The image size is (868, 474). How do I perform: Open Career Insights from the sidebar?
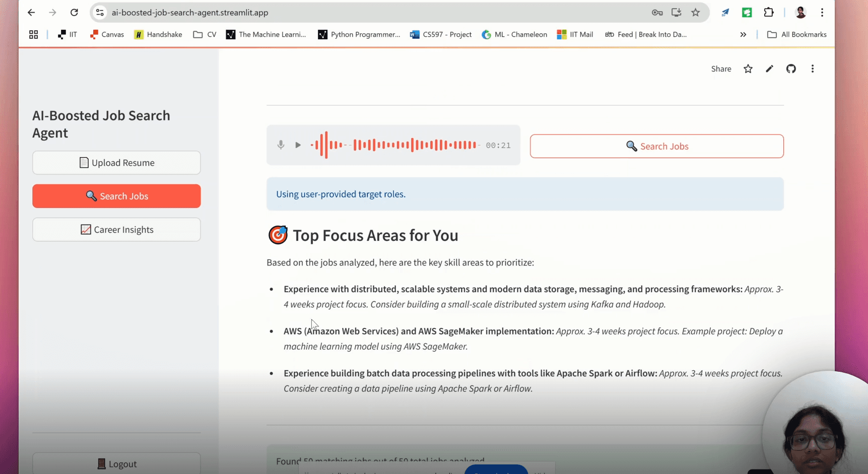tap(116, 230)
